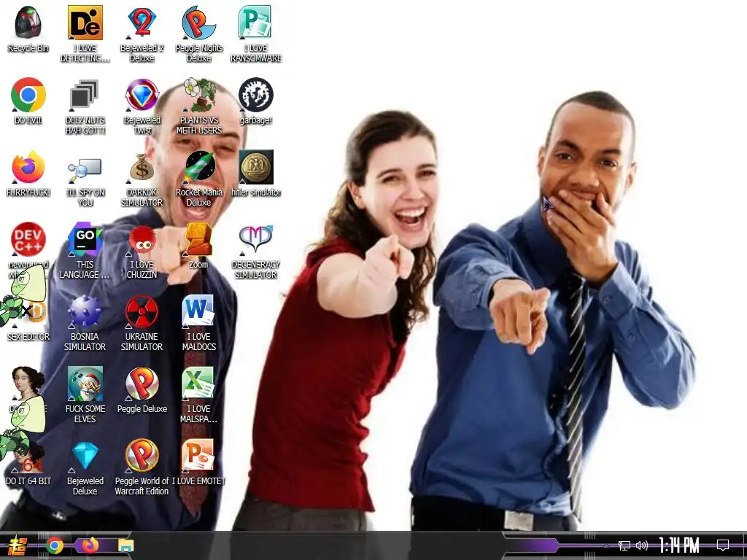
Task: Open the notification center icon
Action: pos(723,545)
